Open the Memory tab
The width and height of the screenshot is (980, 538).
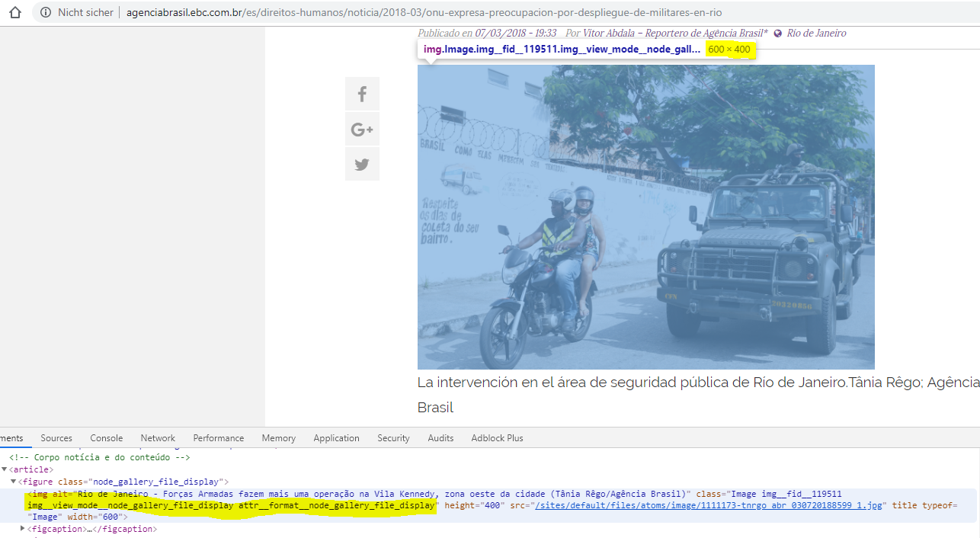[279, 438]
